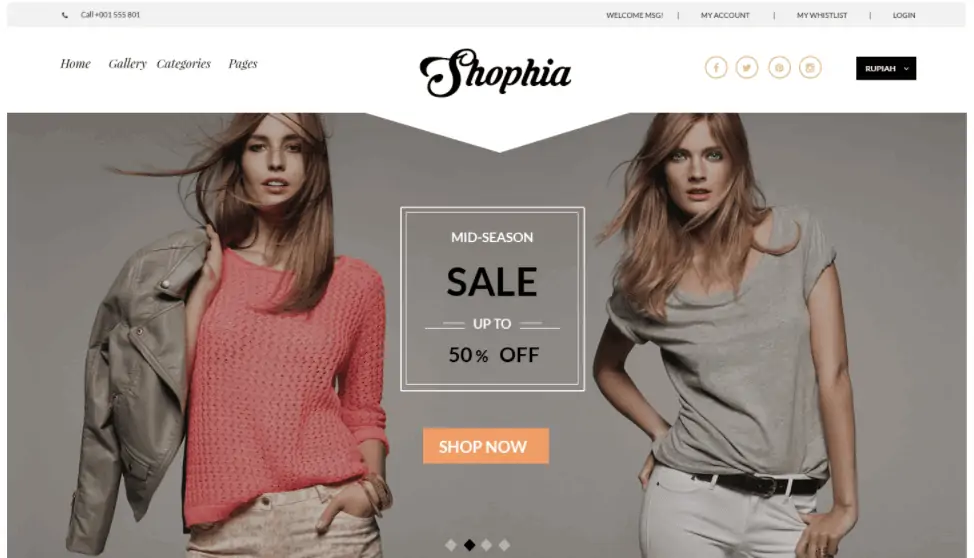
Task: Switch to the third slider dot
Action: pos(486,545)
